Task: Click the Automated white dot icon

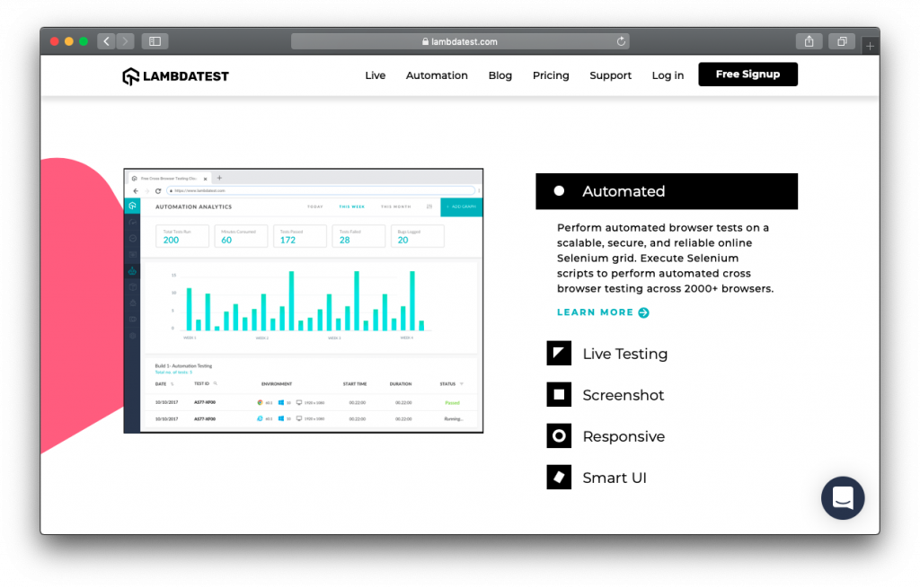Action: (x=559, y=191)
